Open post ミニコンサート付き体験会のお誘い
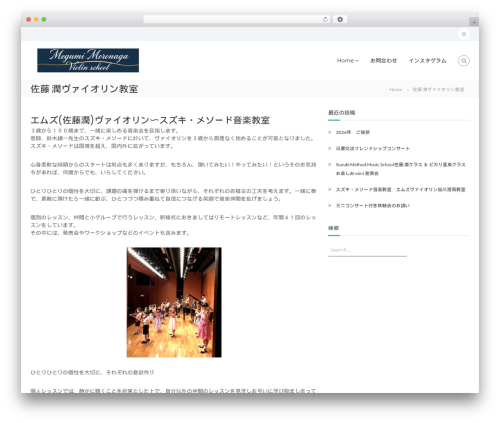 click(x=373, y=206)
